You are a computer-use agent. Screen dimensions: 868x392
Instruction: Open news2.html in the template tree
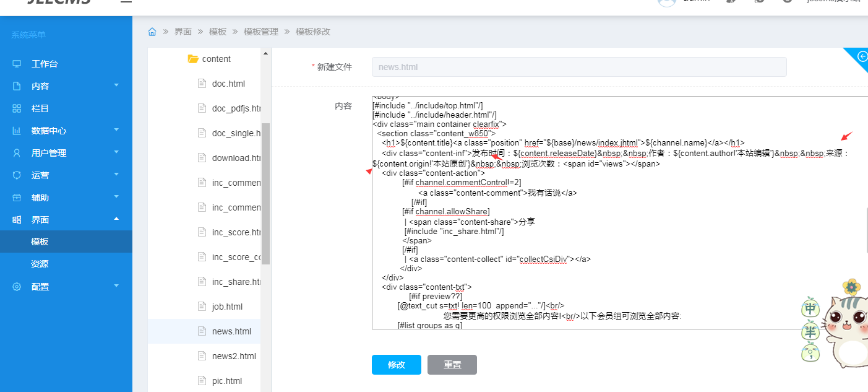[233, 356]
